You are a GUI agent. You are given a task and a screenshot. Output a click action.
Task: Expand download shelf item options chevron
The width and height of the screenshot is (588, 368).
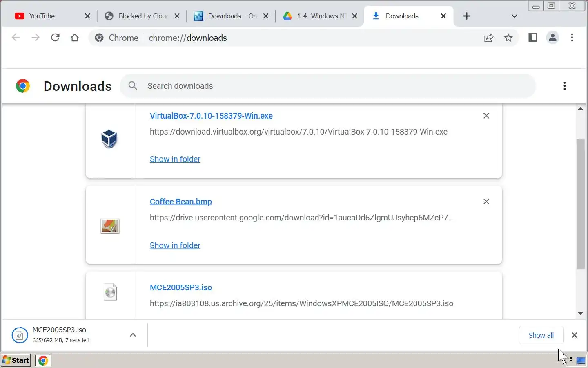(133, 335)
